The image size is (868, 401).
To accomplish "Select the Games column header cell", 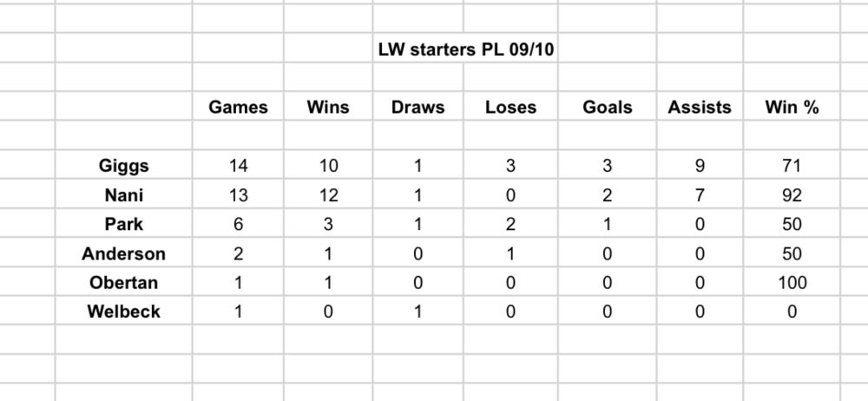I will [x=238, y=107].
